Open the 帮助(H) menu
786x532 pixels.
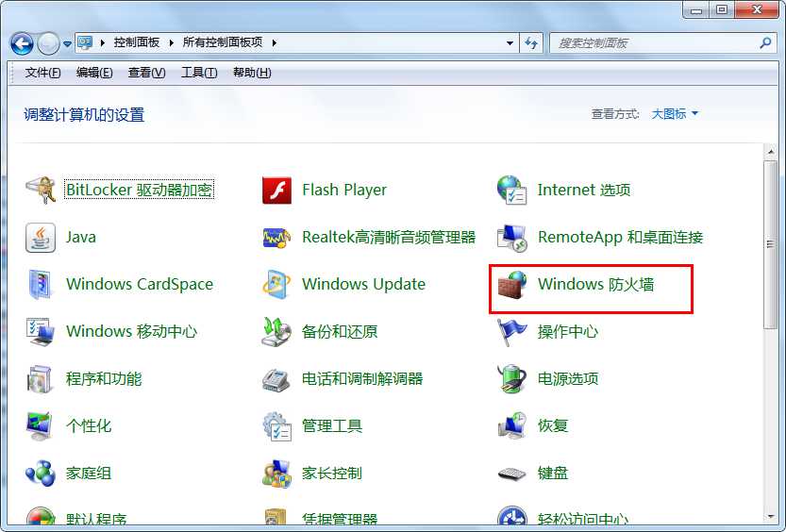(252, 73)
